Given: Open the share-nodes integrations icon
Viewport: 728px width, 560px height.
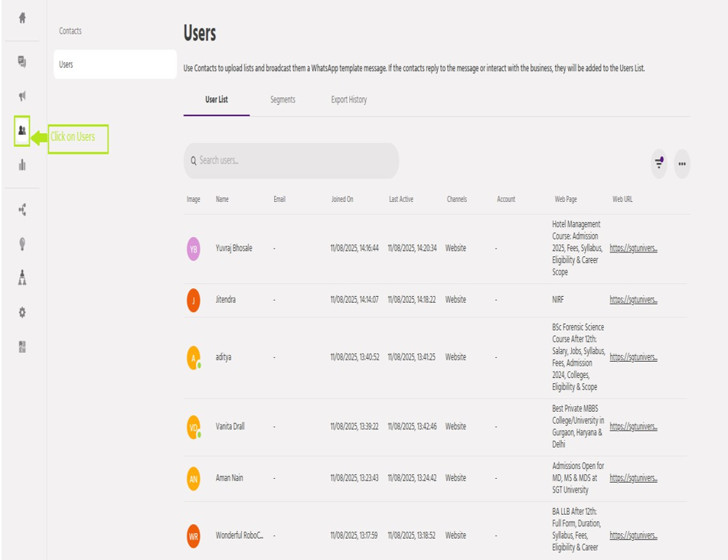Looking at the screenshot, I should pyautogui.click(x=22, y=210).
